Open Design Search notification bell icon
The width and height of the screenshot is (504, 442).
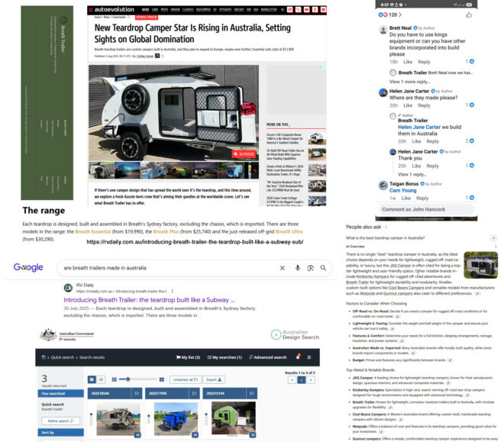point(298,357)
